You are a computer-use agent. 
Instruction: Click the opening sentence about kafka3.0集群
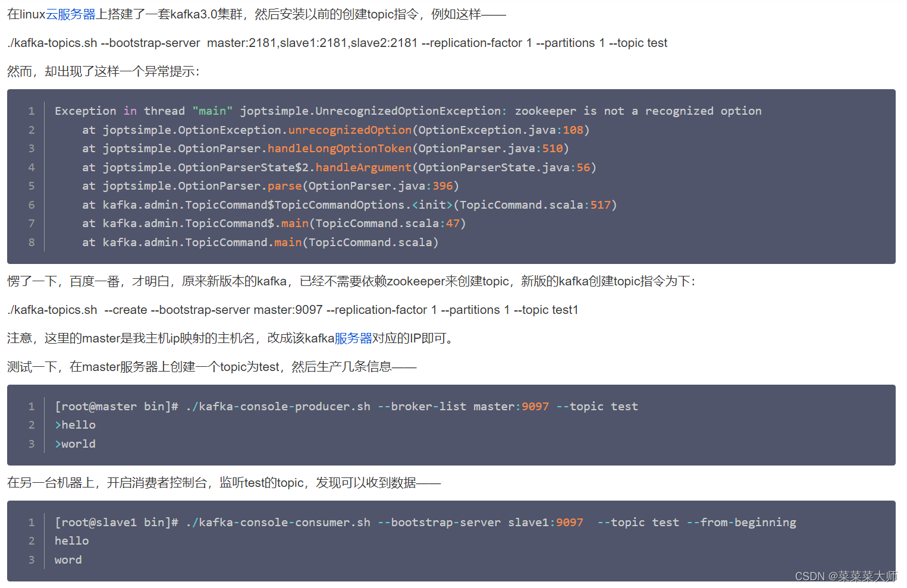point(256,14)
